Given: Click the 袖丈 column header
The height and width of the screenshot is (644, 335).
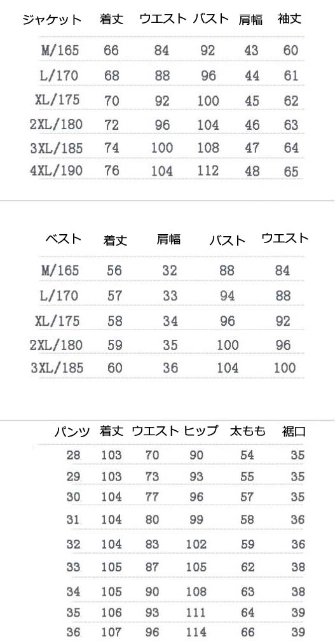Looking at the screenshot, I should pyautogui.click(x=290, y=19).
